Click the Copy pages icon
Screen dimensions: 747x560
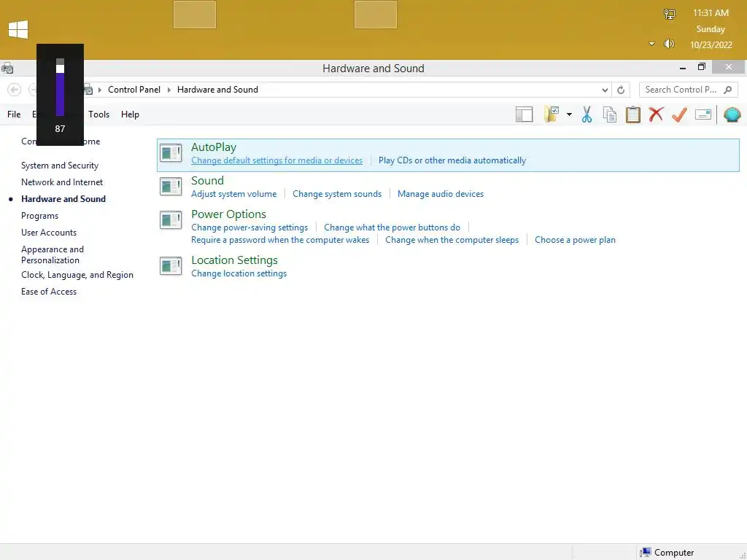click(x=609, y=114)
